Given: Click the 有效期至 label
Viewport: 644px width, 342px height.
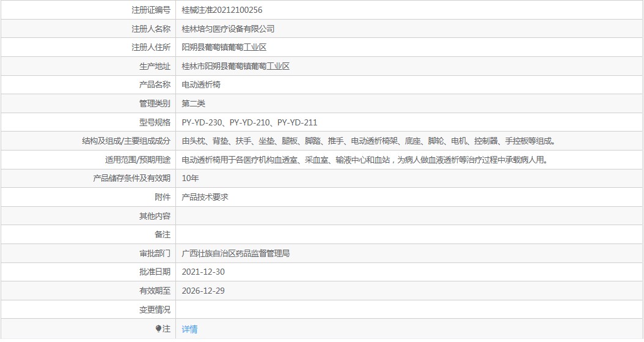Looking at the screenshot, I should tap(155, 291).
